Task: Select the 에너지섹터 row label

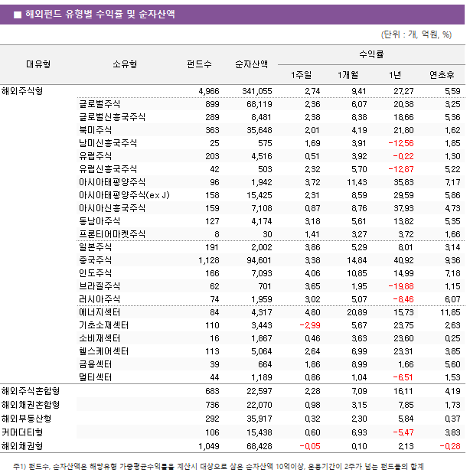Action: (100, 312)
